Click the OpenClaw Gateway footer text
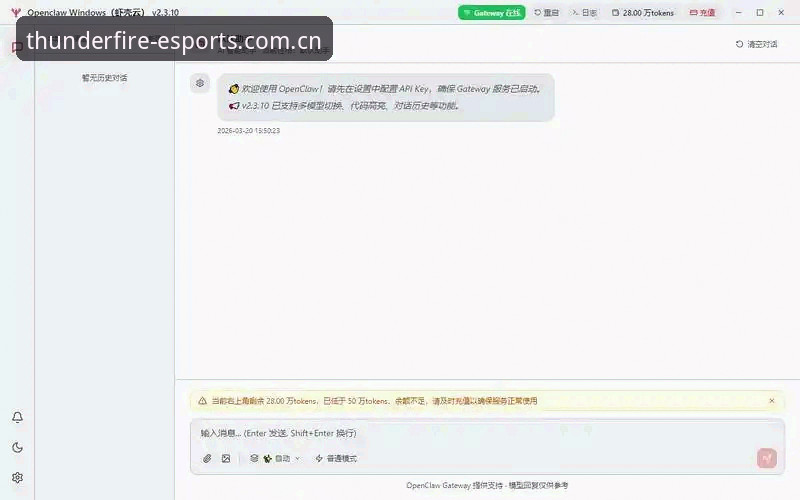800x500 pixels. pos(487,486)
